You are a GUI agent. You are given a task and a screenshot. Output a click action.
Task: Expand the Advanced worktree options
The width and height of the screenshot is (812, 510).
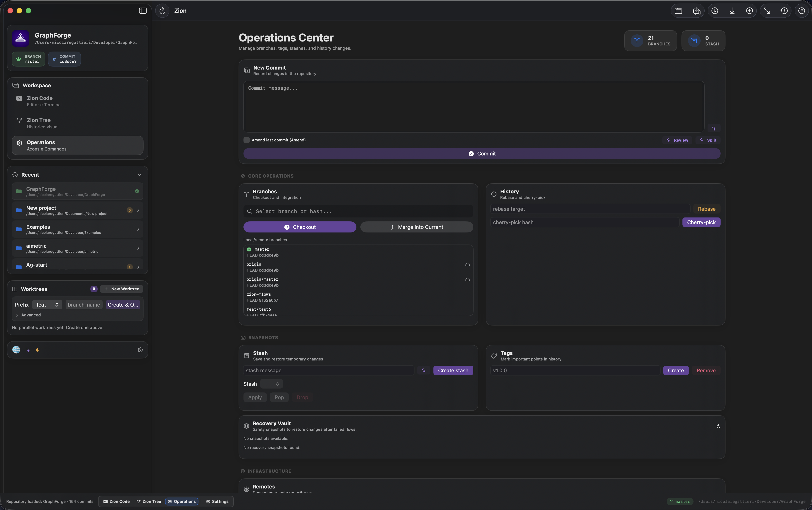[28, 315]
